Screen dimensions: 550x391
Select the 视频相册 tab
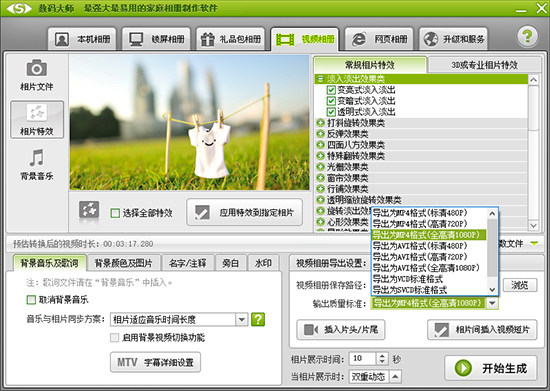(305, 39)
